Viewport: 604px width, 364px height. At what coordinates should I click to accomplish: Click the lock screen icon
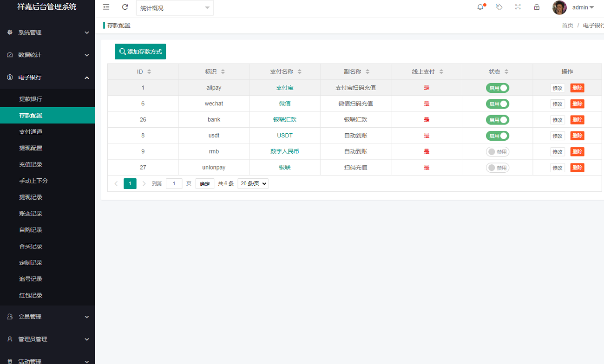click(537, 7)
